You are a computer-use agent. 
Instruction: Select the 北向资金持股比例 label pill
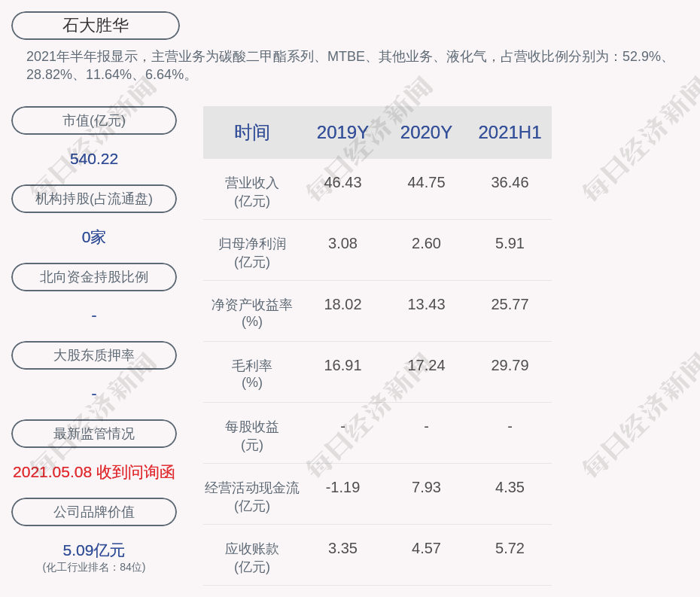[x=94, y=277]
